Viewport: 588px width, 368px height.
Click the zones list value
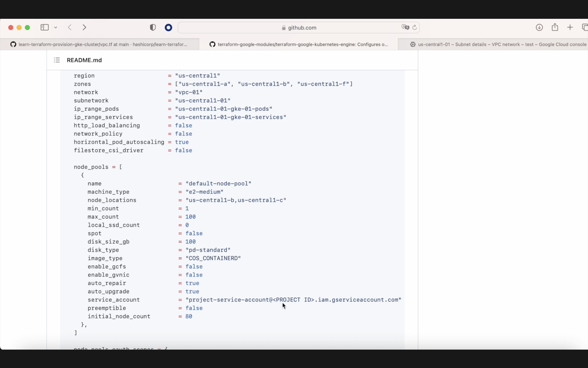point(264,84)
